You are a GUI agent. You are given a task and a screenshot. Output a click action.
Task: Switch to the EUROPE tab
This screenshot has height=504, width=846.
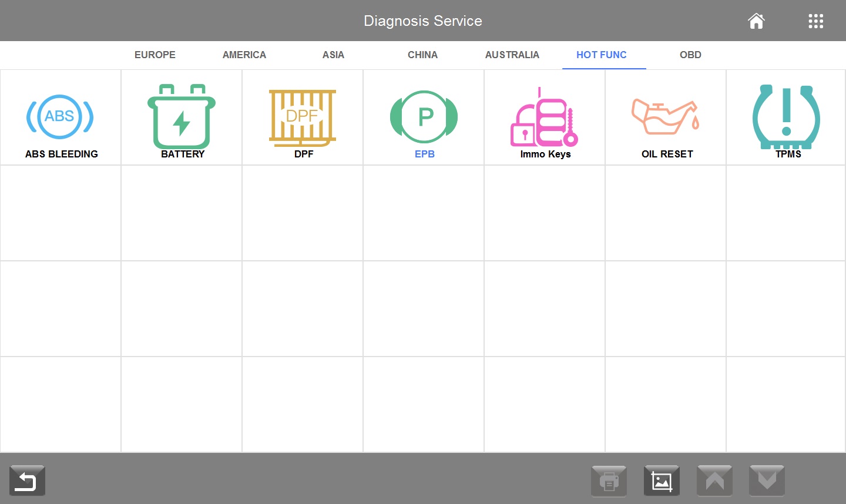pos(155,55)
